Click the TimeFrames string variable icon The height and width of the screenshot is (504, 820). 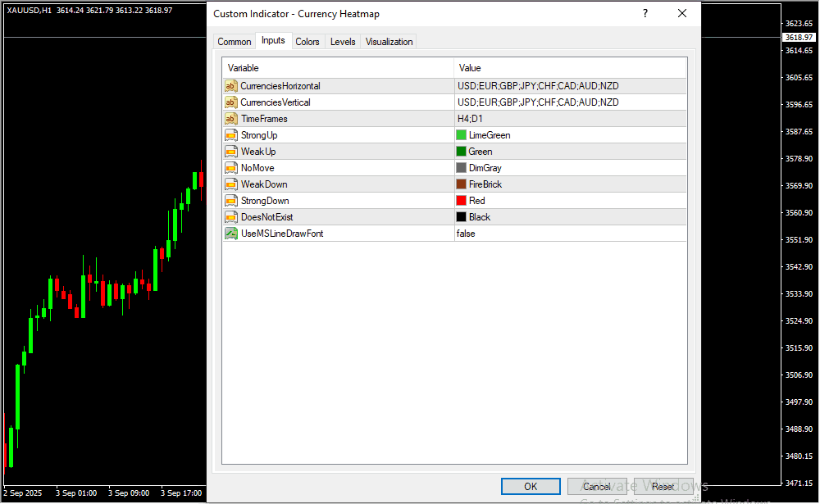pos(231,119)
